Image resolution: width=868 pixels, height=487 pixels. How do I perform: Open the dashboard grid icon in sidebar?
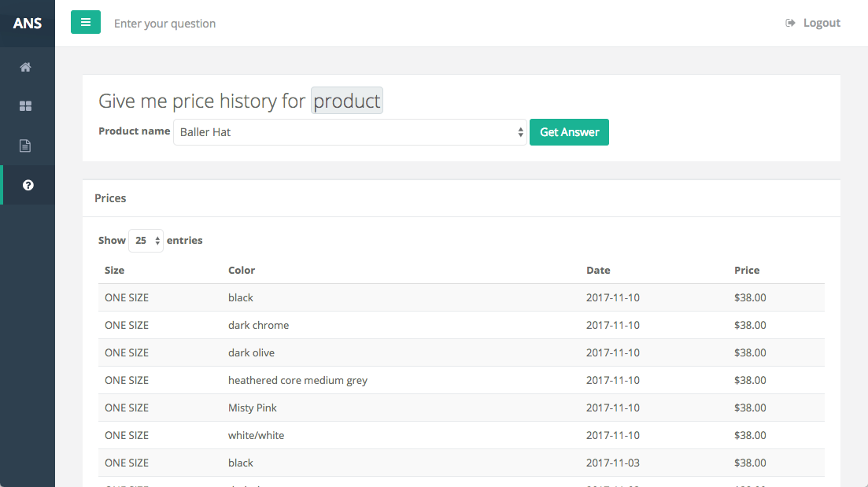pos(26,106)
